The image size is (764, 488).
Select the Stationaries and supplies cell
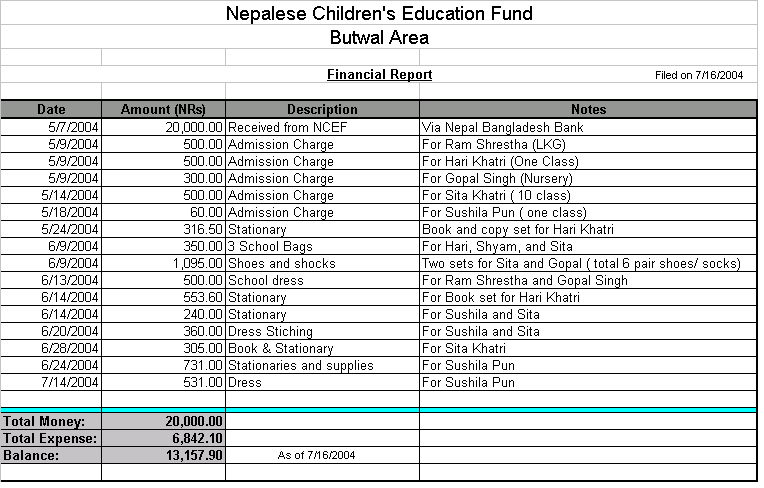tap(322, 365)
